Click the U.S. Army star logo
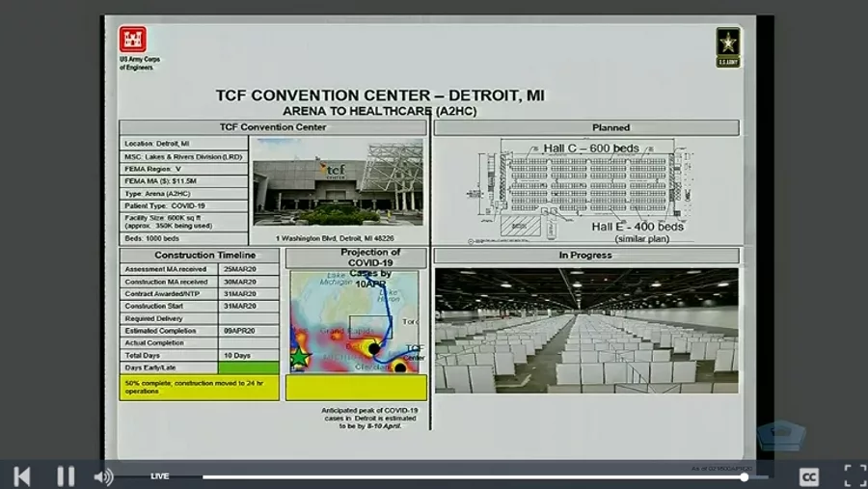This screenshot has width=868, height=489. [728, 47]
